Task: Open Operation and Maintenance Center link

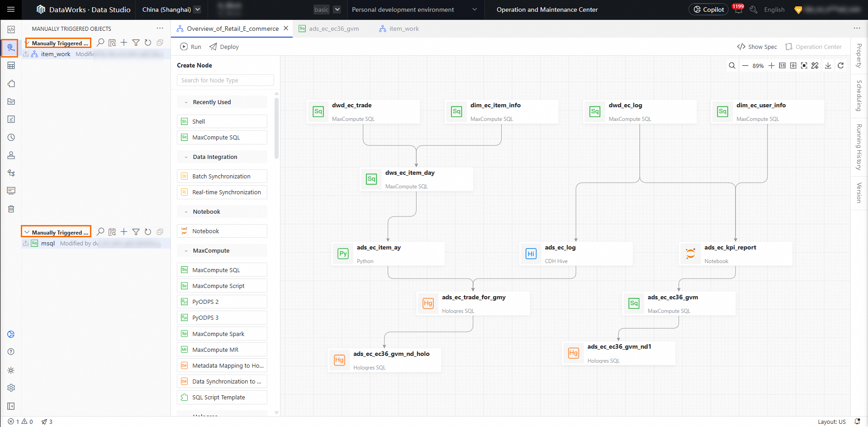Action: point(547,10)
